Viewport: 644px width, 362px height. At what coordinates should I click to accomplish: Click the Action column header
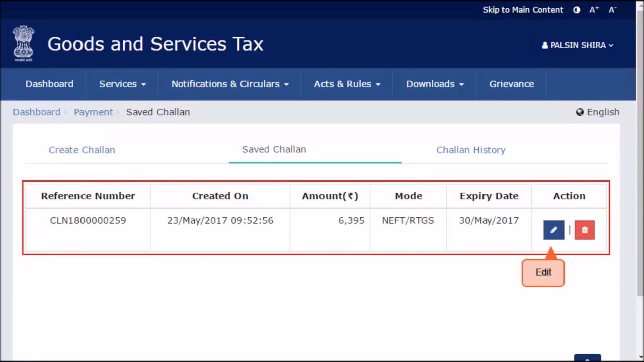click(x=569, y=196)
